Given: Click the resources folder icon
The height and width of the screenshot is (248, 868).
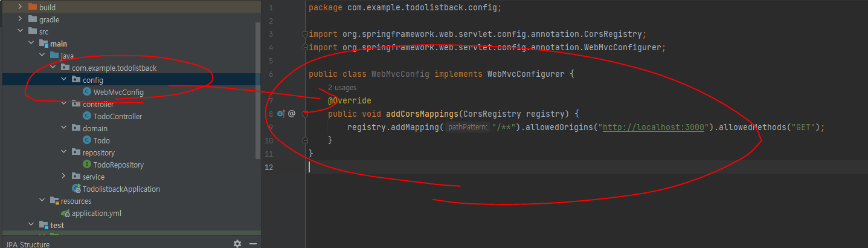Looking at the screenshot, I should pos(54,201).
